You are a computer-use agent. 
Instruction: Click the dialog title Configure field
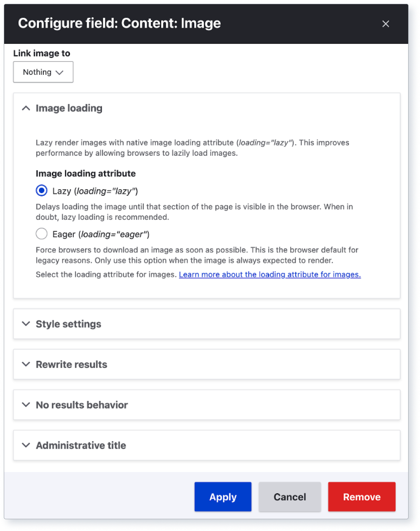(120, 23)
